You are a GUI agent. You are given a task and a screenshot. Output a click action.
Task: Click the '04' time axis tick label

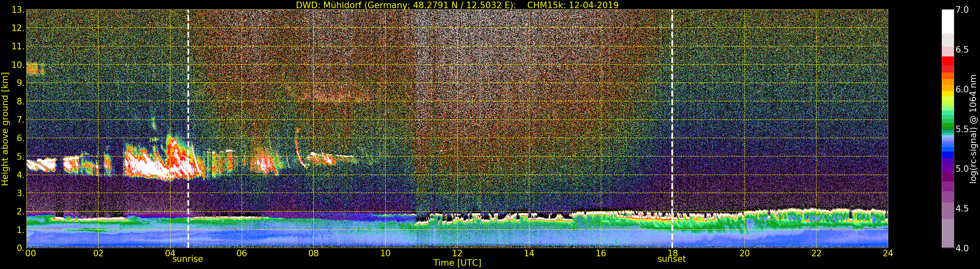pyautogui.click(x=170, y=253)
